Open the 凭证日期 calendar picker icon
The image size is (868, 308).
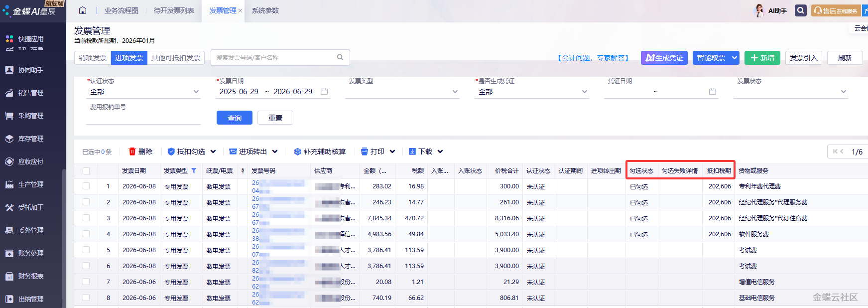pyautogui.click(x=713, y=92)
